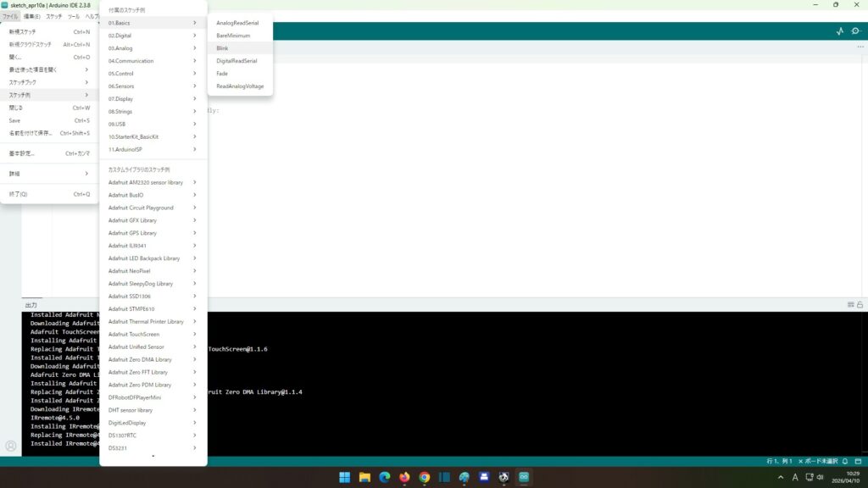Open the スケッチ menu in menu bar

click(53, 16)
